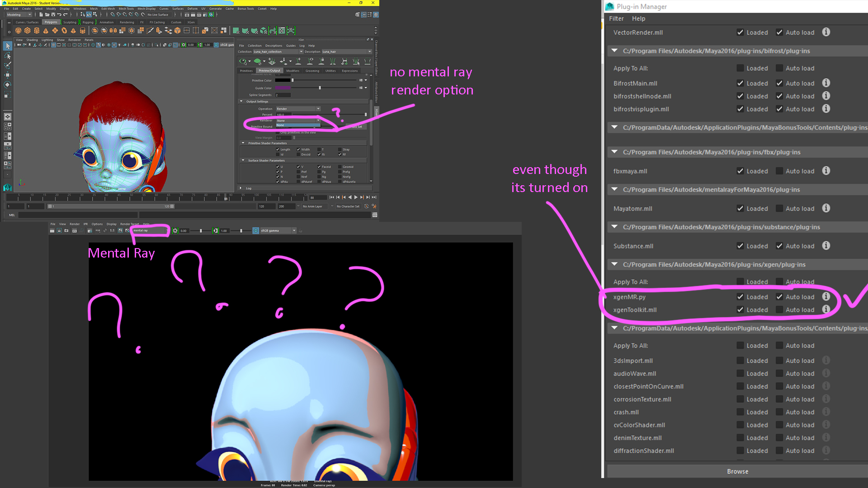
Task: Expand the Log section in XGen
Action: [x=241, y=188]
